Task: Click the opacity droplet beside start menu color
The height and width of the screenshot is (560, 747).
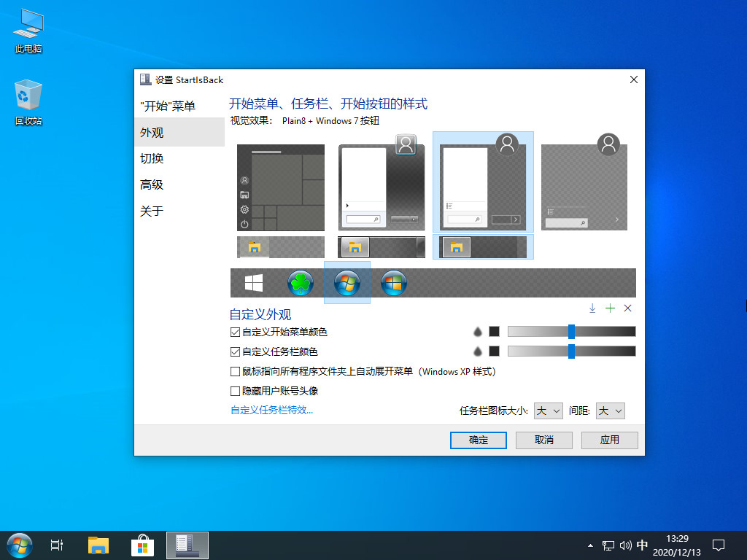Action: pyautogui.click(x=478, y=331)
